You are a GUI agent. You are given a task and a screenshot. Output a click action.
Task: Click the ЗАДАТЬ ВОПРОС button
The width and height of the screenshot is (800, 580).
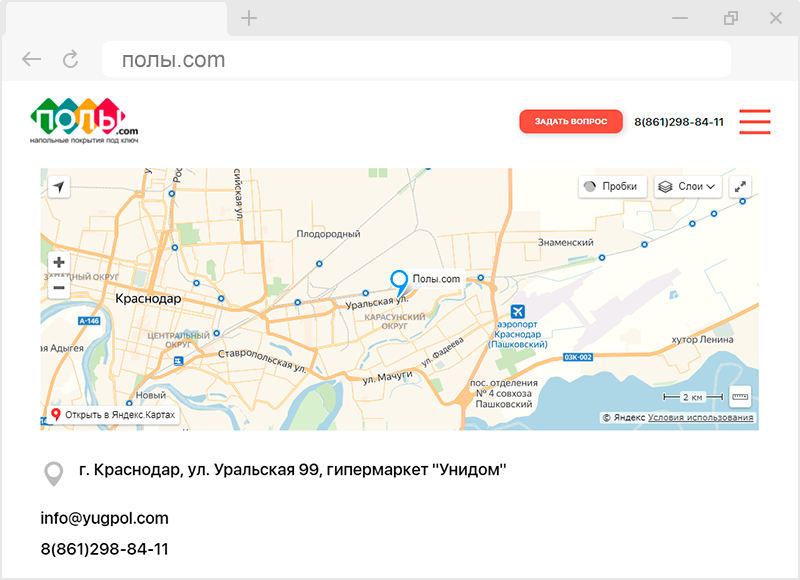tap(571, 121)
